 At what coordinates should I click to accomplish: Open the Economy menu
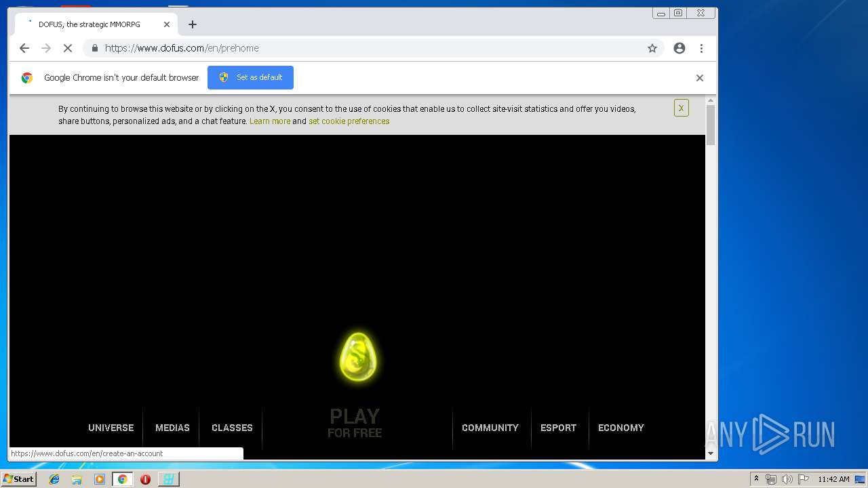(621, 428)
